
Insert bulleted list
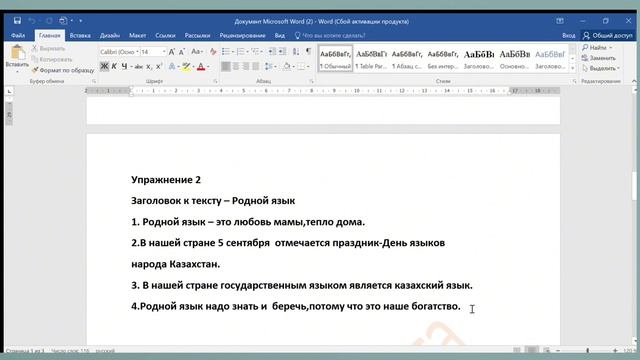point(227,52)
